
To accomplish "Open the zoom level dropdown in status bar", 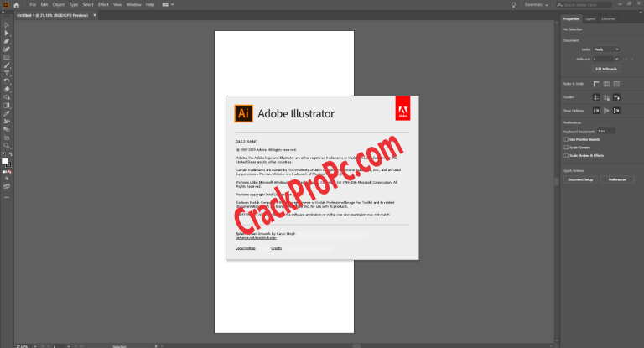I will [x=35, y=346].
